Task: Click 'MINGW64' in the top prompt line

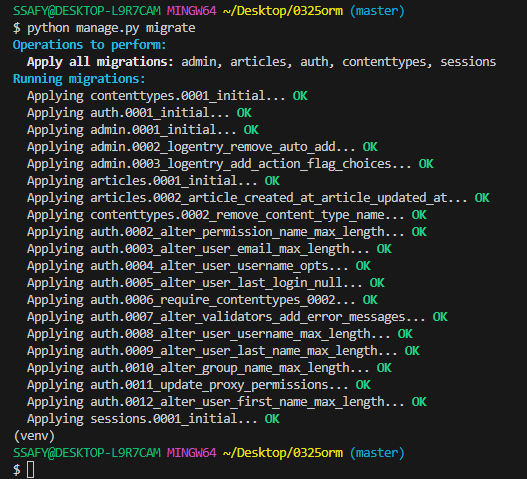Action: point(192,11)
